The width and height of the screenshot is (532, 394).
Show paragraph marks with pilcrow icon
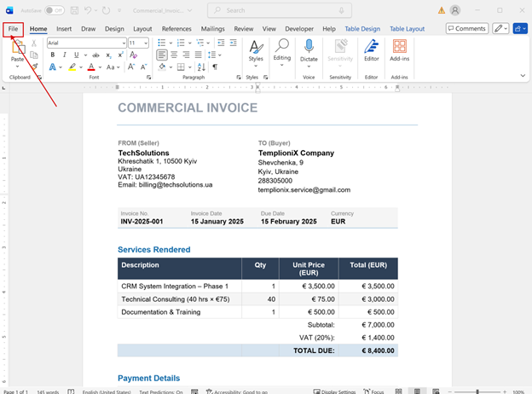click(x=215, y=67)
